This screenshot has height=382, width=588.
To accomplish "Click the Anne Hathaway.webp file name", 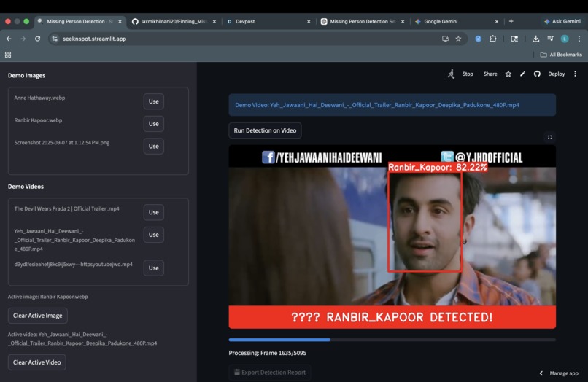I will [39, 98].
